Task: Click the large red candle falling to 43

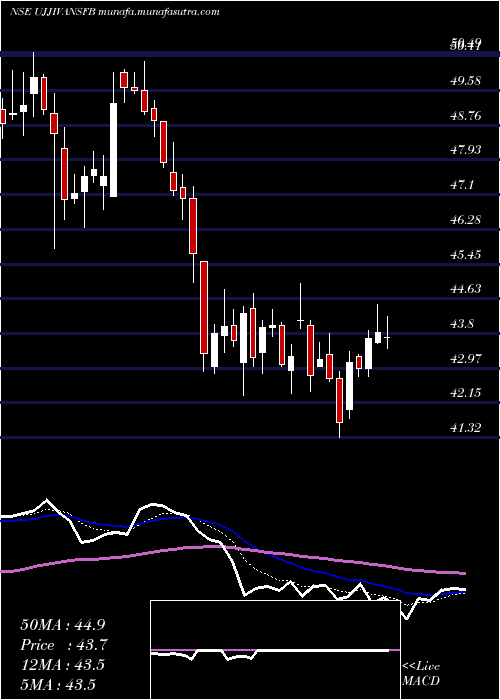Action: click(204, 308)
